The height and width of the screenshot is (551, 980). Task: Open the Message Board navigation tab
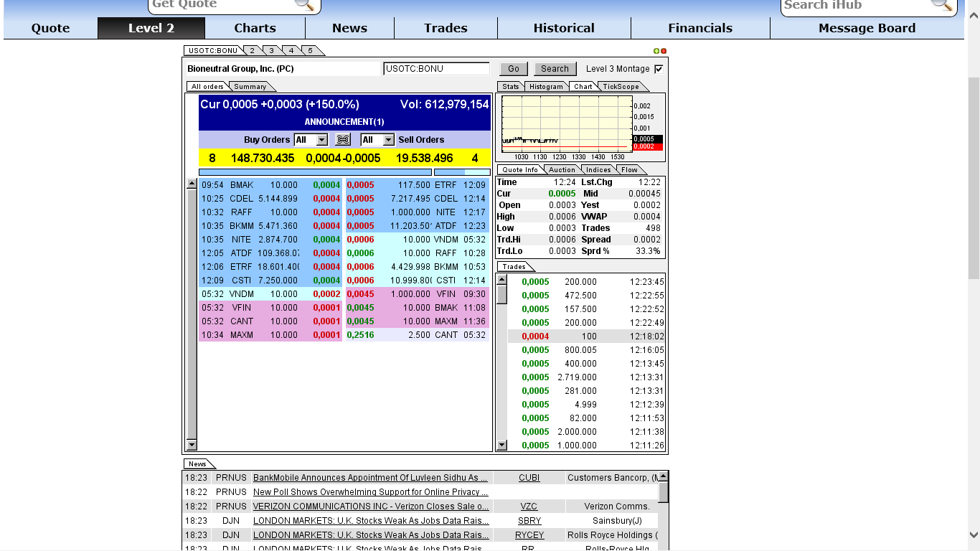click(x=867, y=28)
